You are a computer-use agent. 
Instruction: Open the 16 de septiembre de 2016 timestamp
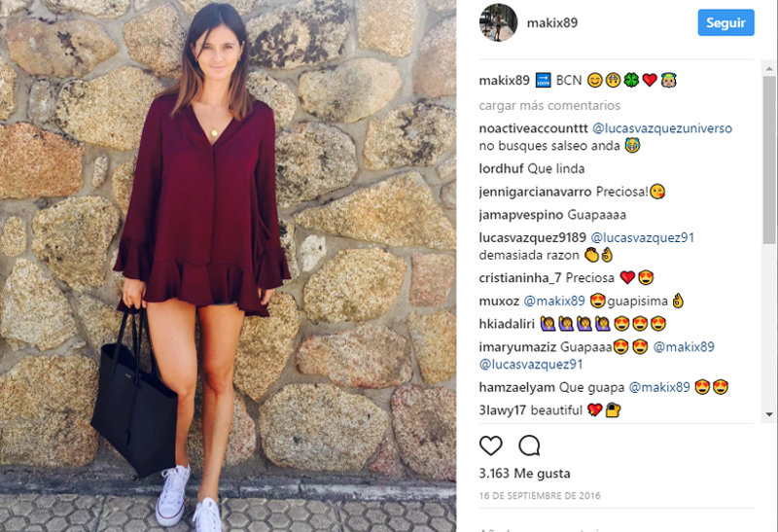pyautogui.click(x=540, y=496)
